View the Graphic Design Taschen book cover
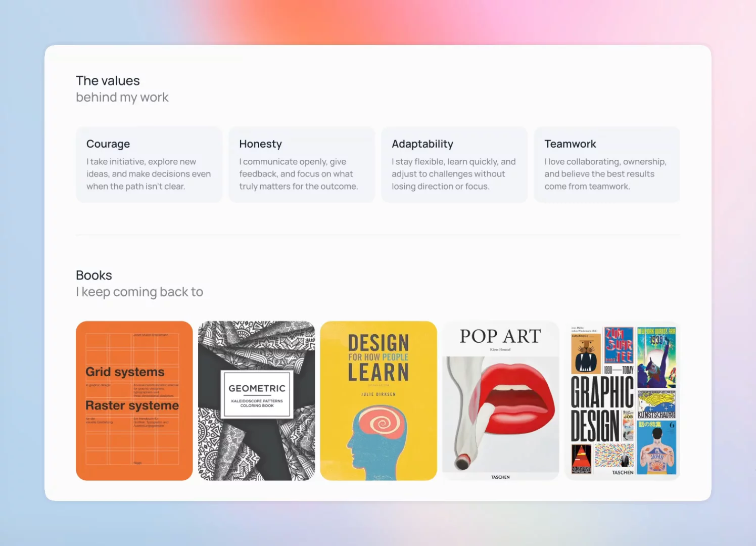Screen dimensions: 756x546 (x=623, y=401)
